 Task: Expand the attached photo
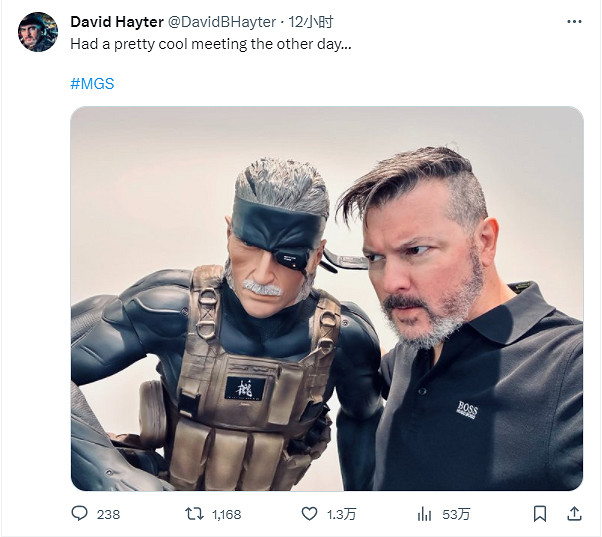[x=327, y=298]
